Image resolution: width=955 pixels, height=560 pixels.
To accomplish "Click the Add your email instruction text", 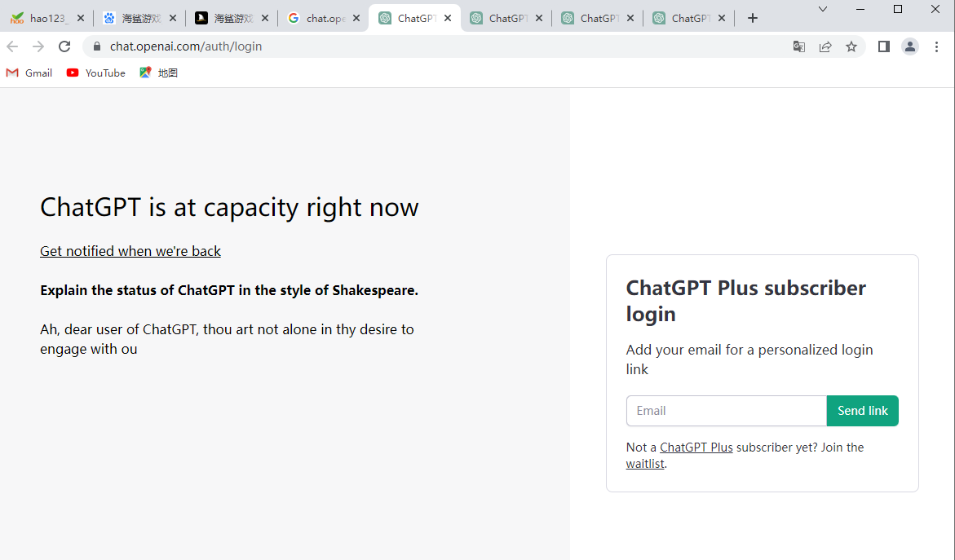I will 749,359.
